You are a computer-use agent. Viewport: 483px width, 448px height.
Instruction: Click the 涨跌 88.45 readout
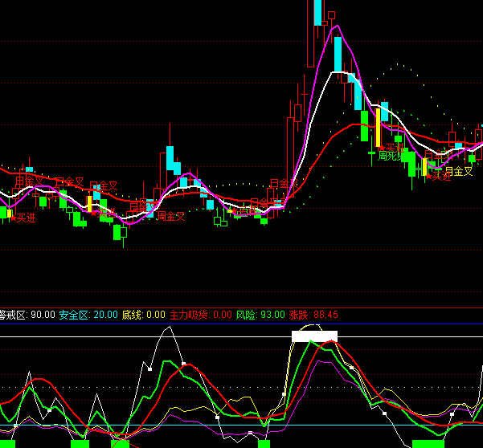pos(313,315)
